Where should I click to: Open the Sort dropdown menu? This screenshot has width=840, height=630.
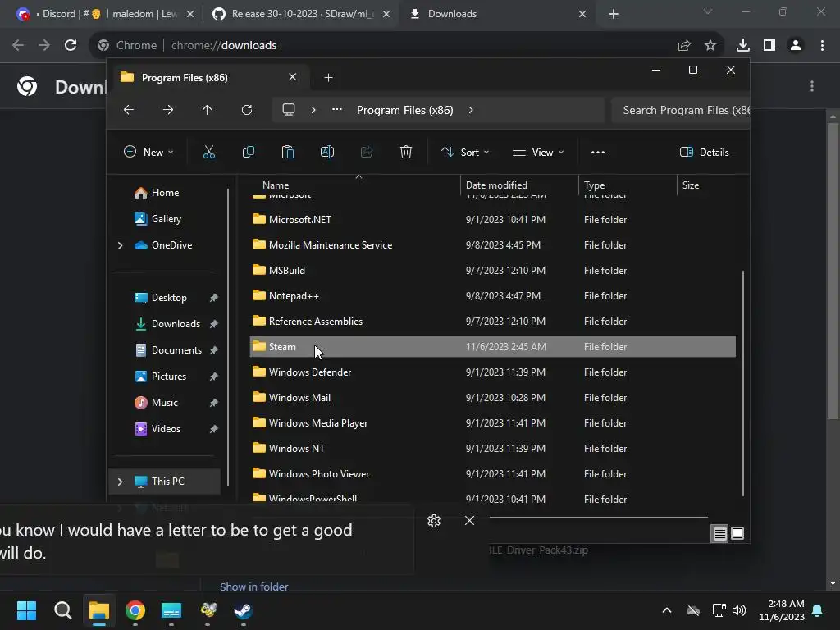pyautogui.click(x=465, y=152)
